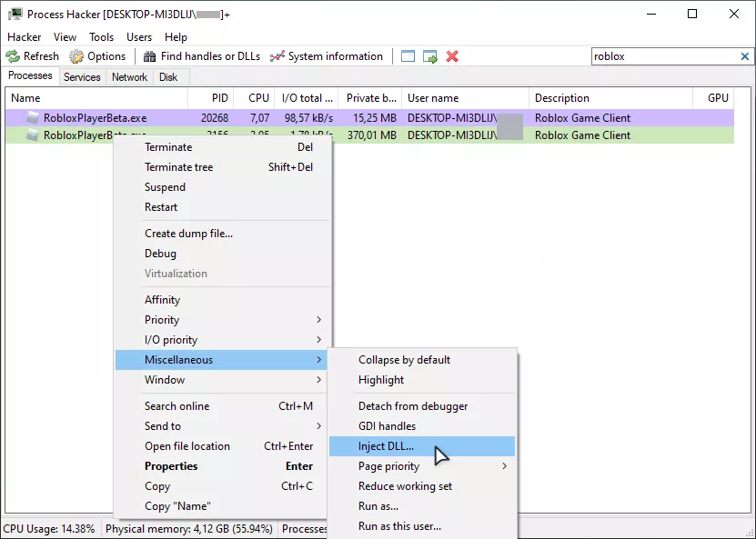This screenshot has height=539, width=756.
Task: Choose Restart in context menu
Action: coord(224,207)
